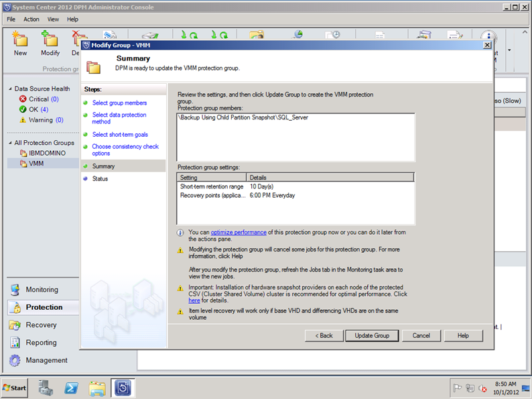Collapse the Data Source Health tree

coord(10,89)
